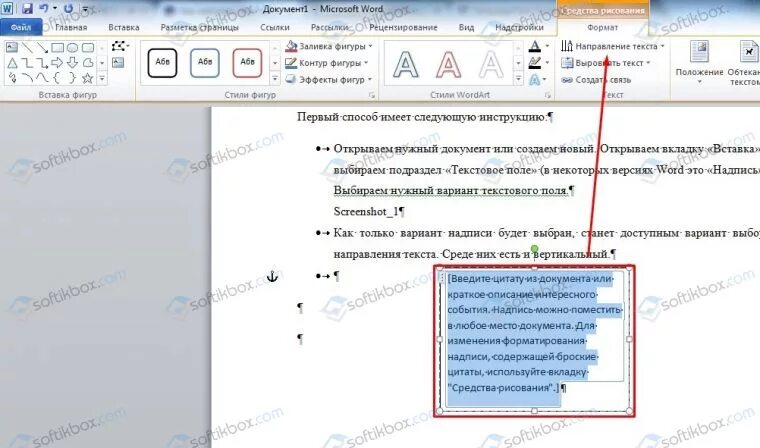The height and width of the screenshot is (448, 760).
Task: Apply the red outline Абв shape style
Action: (x=247, y=63)
